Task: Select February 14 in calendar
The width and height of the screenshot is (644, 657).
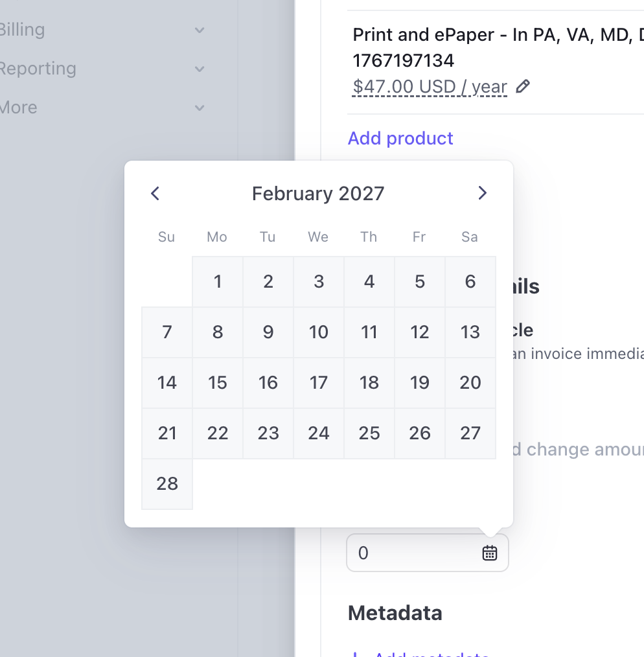Action: [167, 382]
